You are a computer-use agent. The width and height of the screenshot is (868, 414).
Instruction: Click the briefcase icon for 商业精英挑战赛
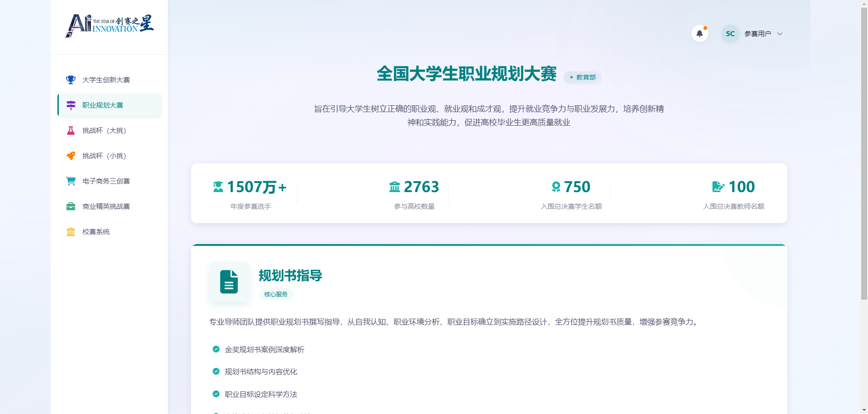(71, 207)
